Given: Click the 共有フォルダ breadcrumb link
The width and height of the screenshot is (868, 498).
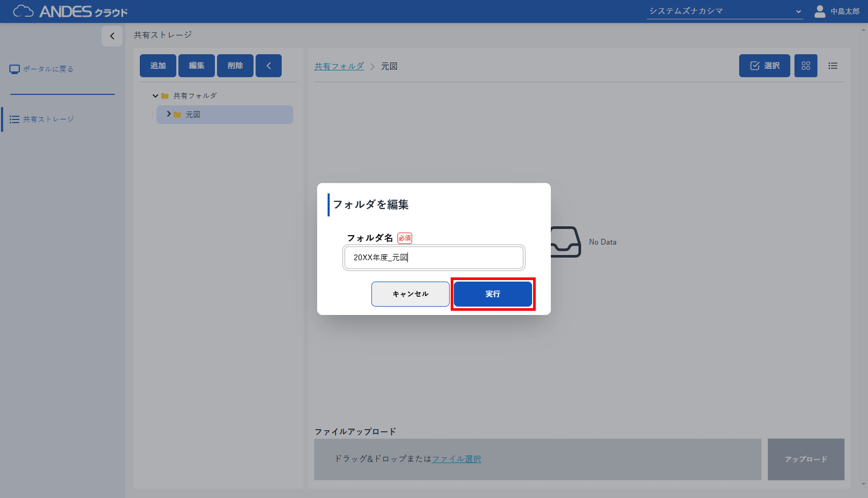Looking at the screenshot, I should 339,66.
